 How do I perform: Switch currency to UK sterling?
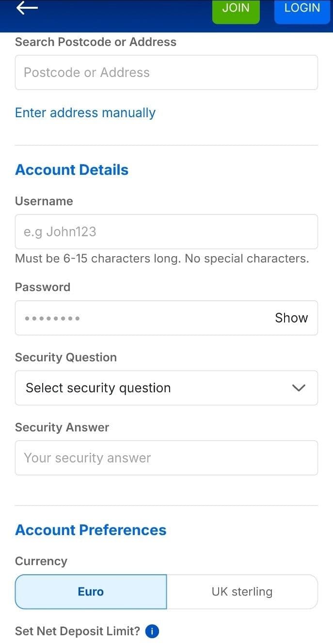(242, 591)
